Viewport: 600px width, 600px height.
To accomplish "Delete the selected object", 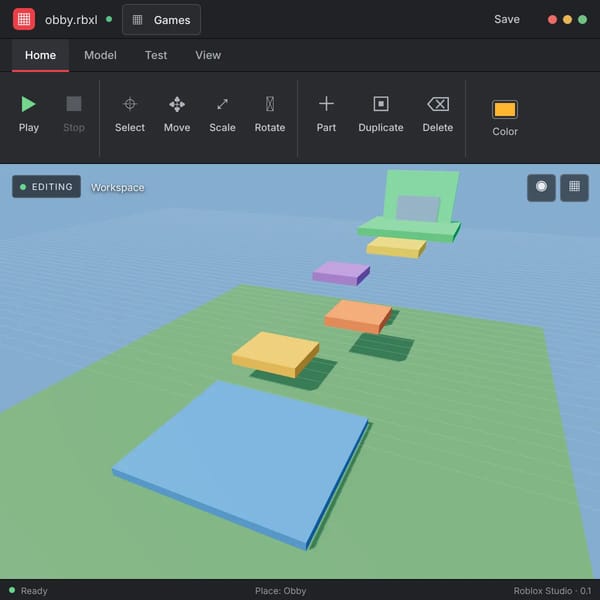I will pos(438,114).
